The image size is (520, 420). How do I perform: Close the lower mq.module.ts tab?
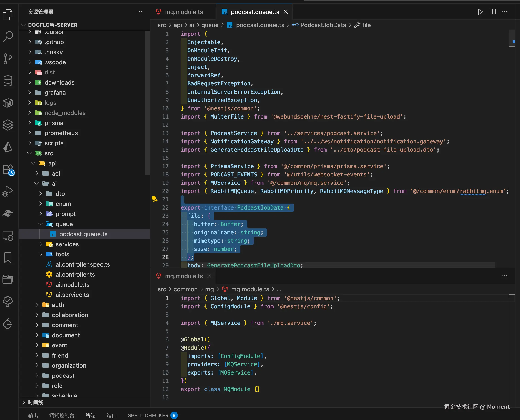pyautogui.click(x=209, y=276)
